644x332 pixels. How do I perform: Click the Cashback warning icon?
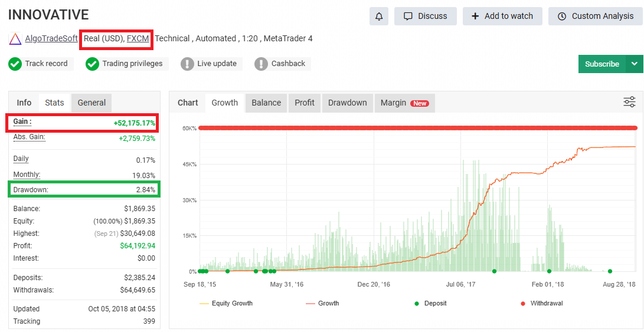[x=261, y=64]
